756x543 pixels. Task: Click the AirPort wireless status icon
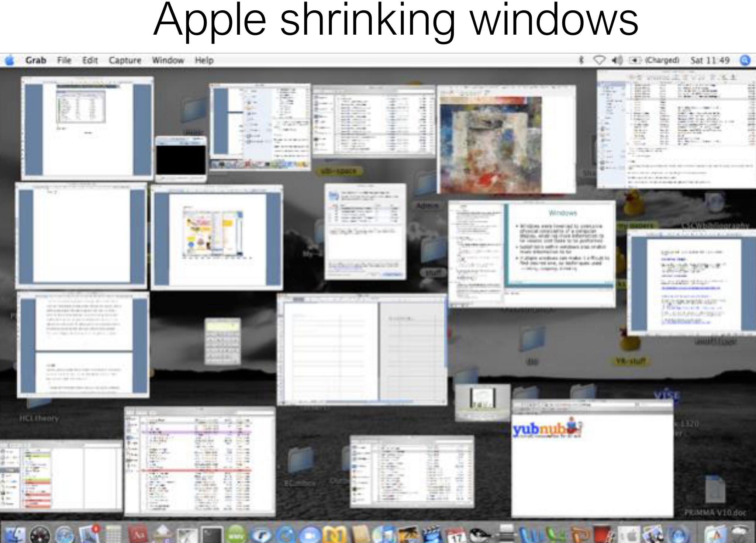click(x=600, y=60)
